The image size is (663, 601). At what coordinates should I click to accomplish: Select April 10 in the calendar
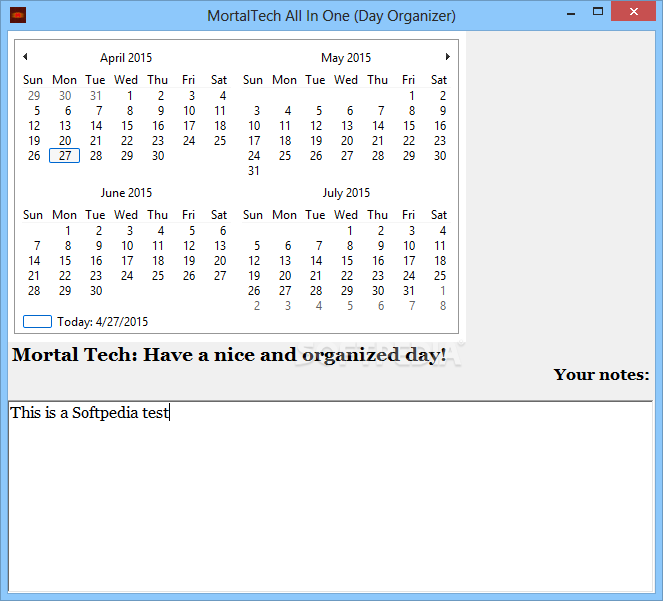(189, 111)
